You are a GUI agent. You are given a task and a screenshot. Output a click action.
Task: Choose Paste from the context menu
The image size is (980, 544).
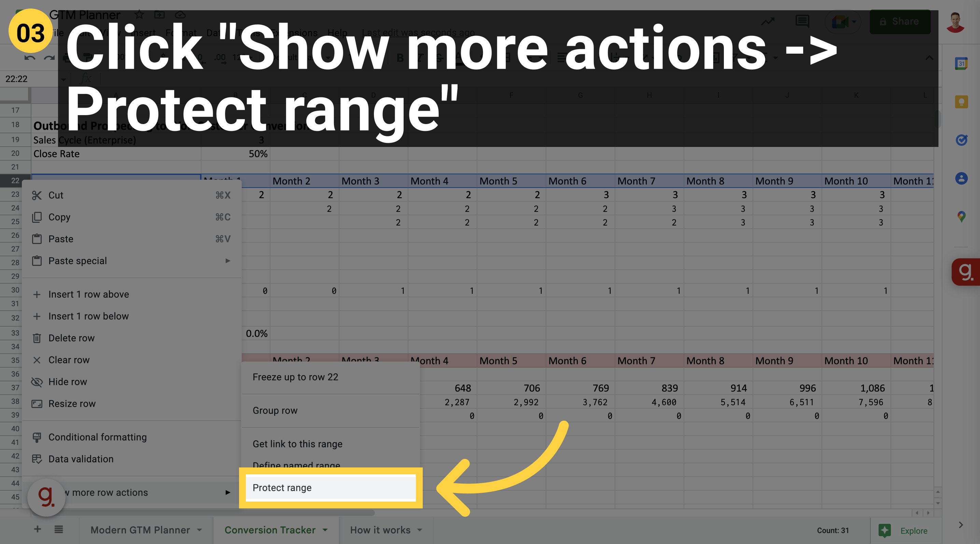coord(131,239)
